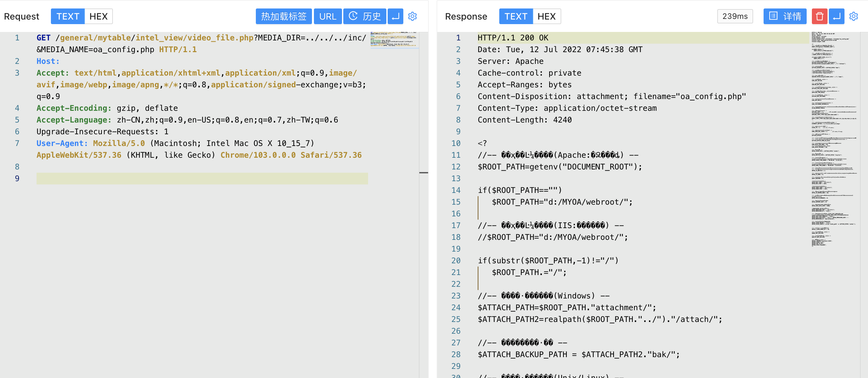Toggle word wrap icon in Request panel
The image size is (868, 378).
(395, 16)
